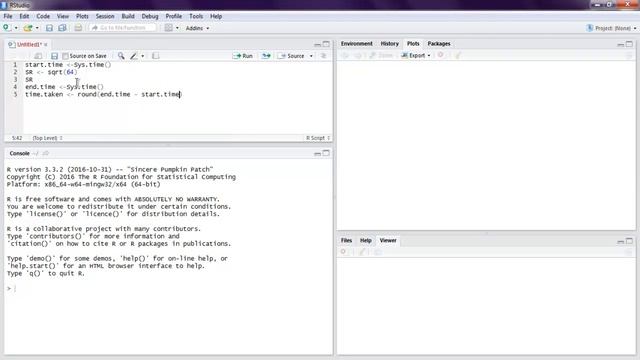Click the Save All documents icon
The image size is (640, 360).
[x=62, y=28]
